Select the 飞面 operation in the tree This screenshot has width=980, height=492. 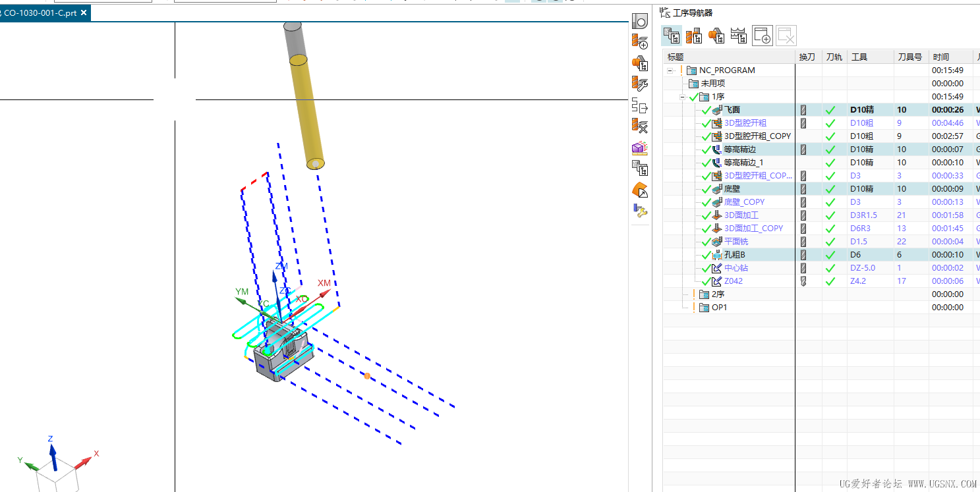point(732,110)
